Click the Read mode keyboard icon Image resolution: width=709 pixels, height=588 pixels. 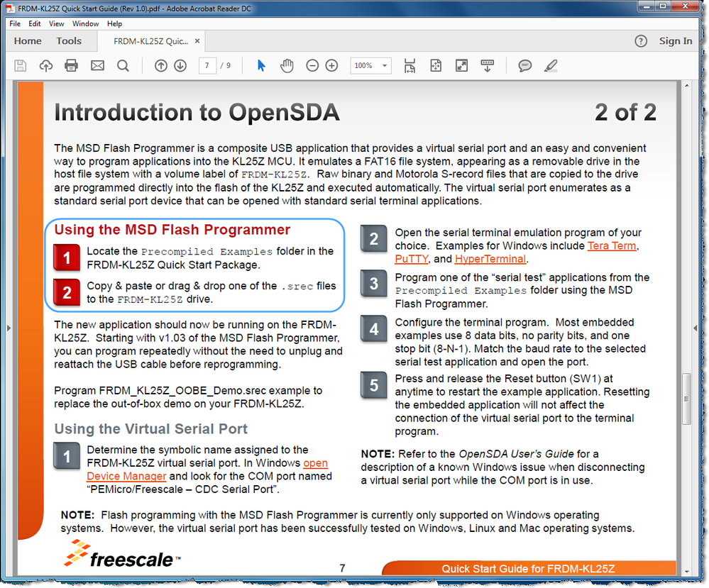pyautogui.click(x=487, y=65)
